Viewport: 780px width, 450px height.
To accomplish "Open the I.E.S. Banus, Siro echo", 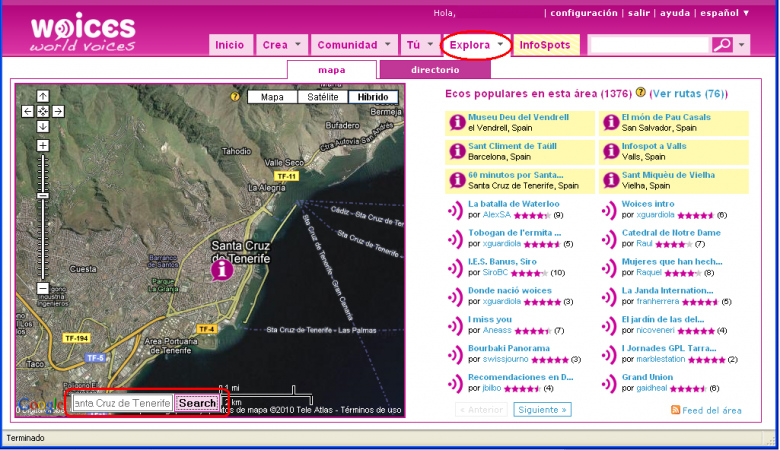I will pyautogui.click(x=502, y=262).
